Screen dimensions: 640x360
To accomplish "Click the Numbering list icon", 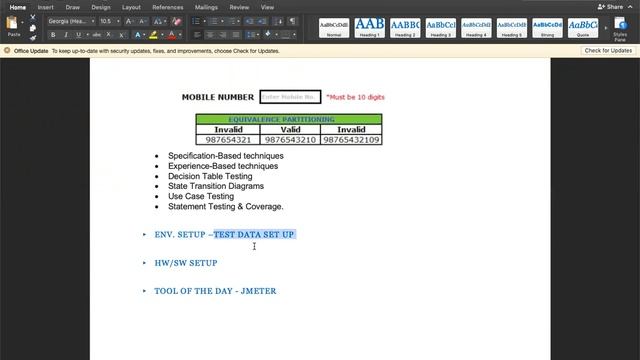I will tap(213, 21).
